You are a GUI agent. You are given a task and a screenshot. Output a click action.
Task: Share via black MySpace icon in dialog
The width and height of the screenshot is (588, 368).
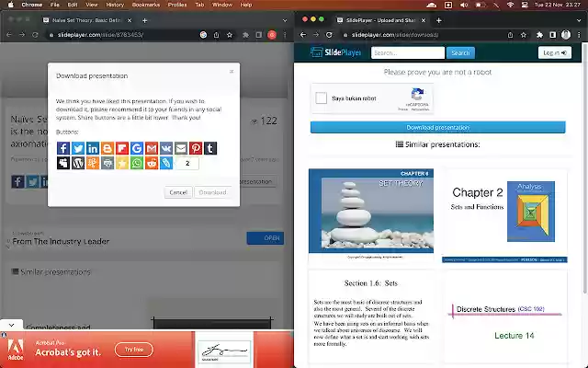click(x=63, y=163)
